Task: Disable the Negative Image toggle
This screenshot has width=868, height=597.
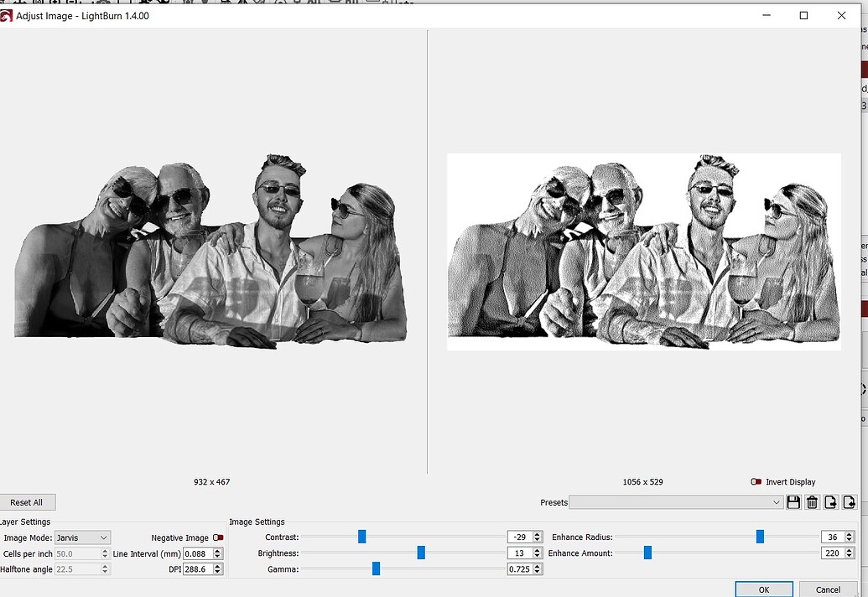Action: (x=217, y=537)
